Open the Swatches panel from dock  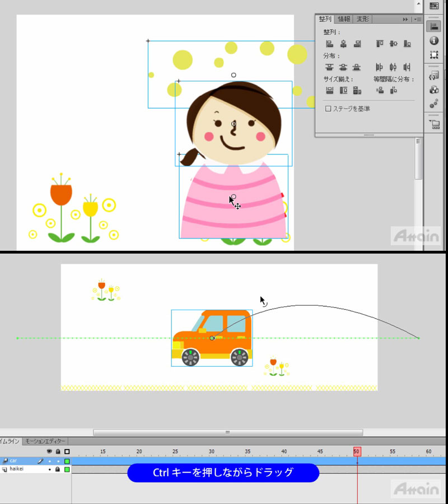434,6
